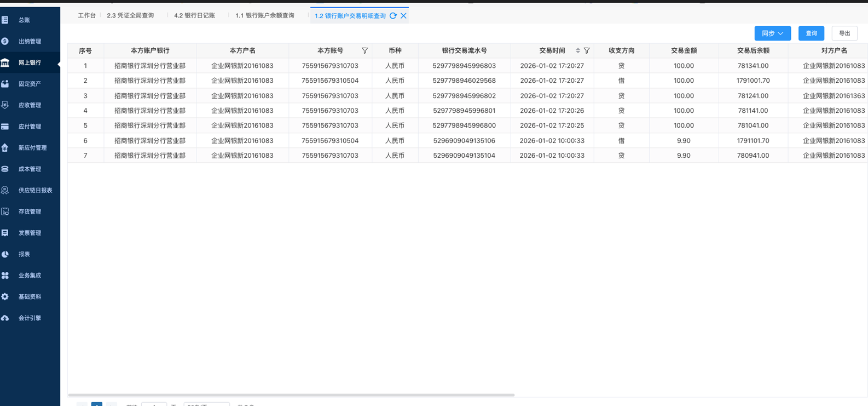Click the horizontal scrollbar below the table
The height and width of the screenshot is (406, 868).
[x=291, y=394]
